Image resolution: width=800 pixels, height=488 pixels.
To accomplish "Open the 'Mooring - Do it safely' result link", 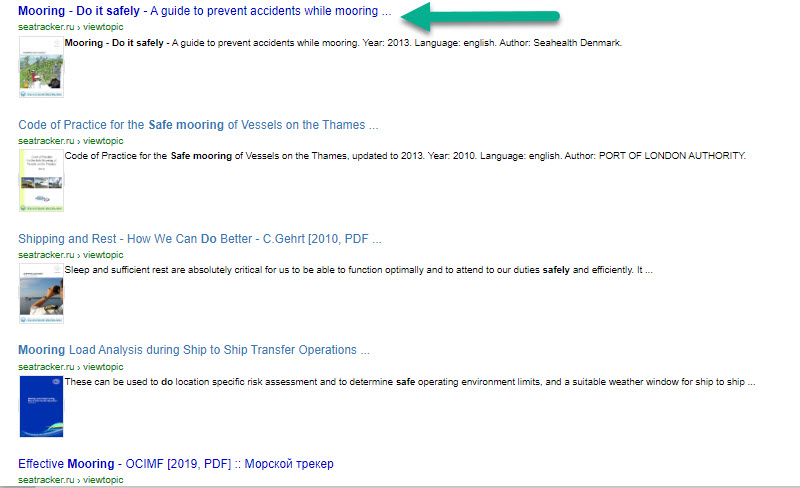I will [204, 11].
